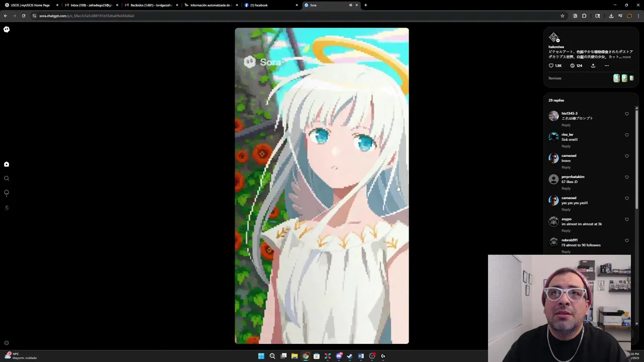Open the Chrome profile avatar
Viewport: 644px width, 362px height.
click(629, 16)
